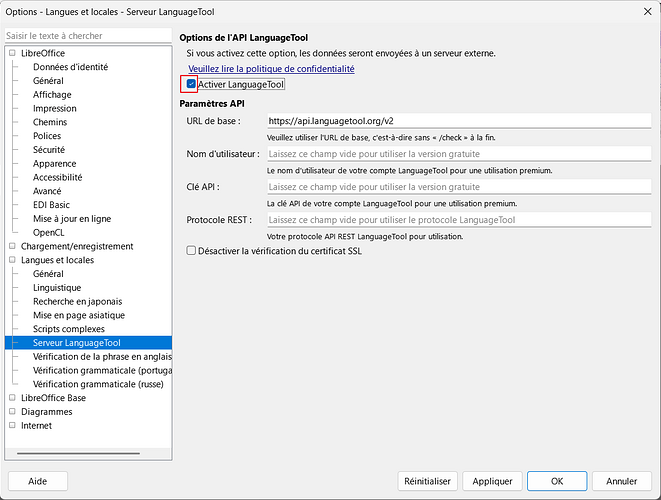Select the Protocole REST text field
Screen dimensions: 661x500
(x=458, y=220)
